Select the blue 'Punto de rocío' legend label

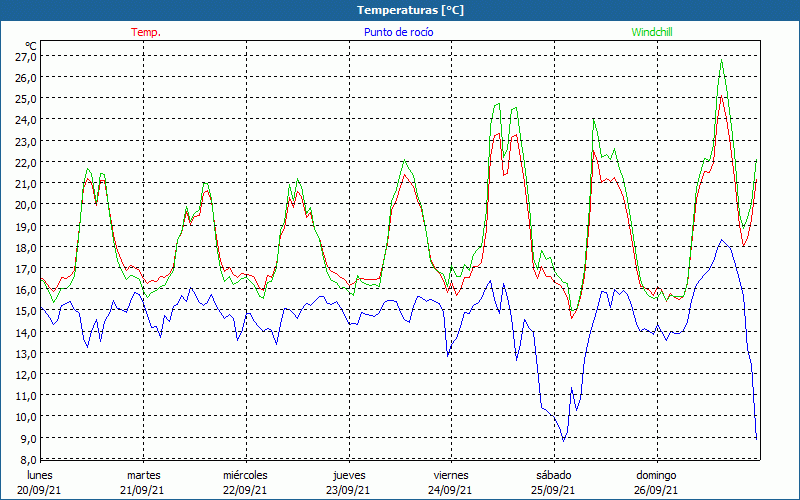pos(398,32)
